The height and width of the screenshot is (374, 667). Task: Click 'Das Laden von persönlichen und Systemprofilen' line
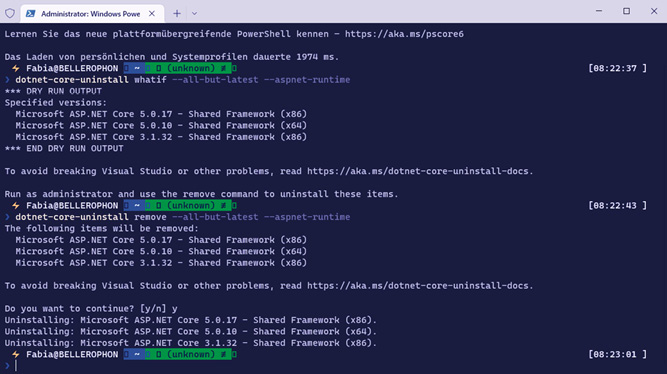tap(172, 57)
